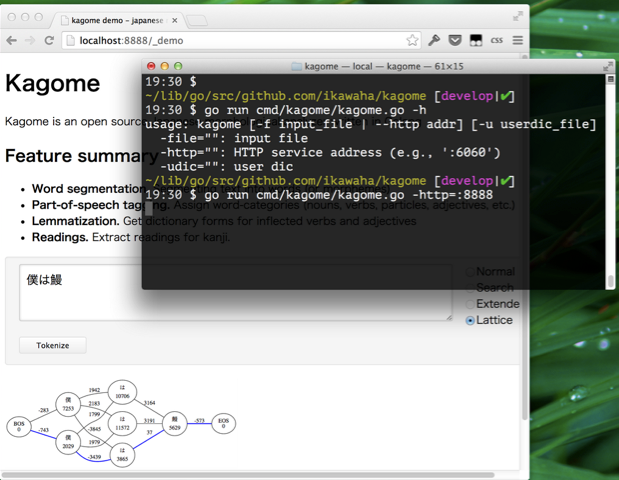
Task: Select the Normal radio button
Action: point(470,272)
